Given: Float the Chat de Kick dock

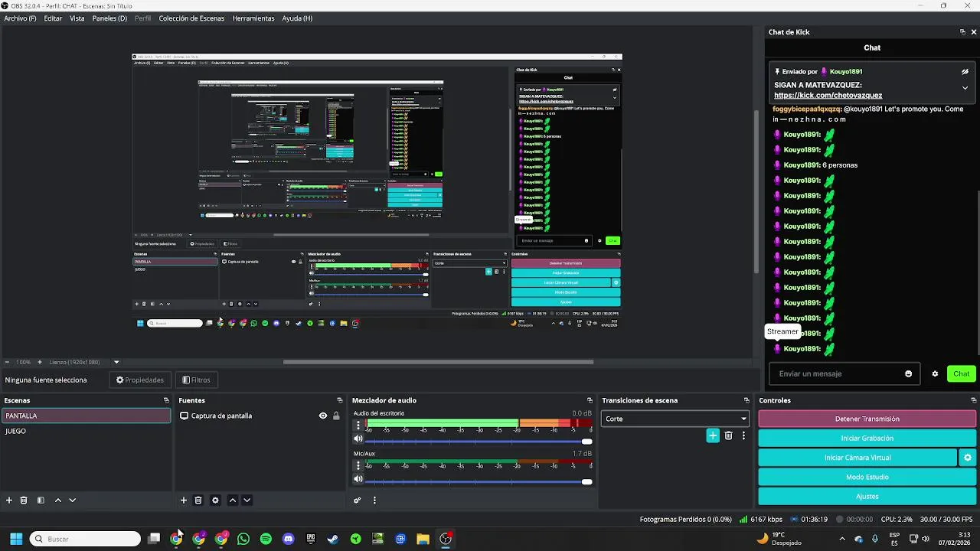Looking at the screenshot, I should pyautogui.click(x=962, y=32).
